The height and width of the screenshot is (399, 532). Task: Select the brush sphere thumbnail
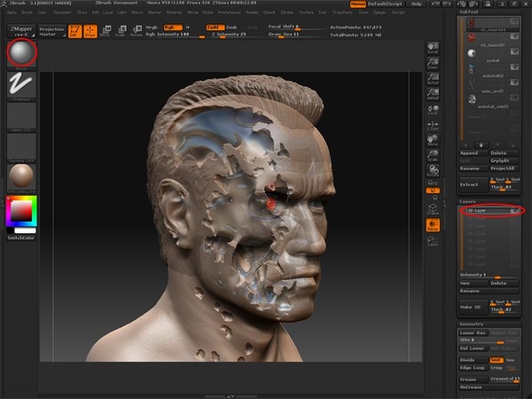tap(21, 54)
